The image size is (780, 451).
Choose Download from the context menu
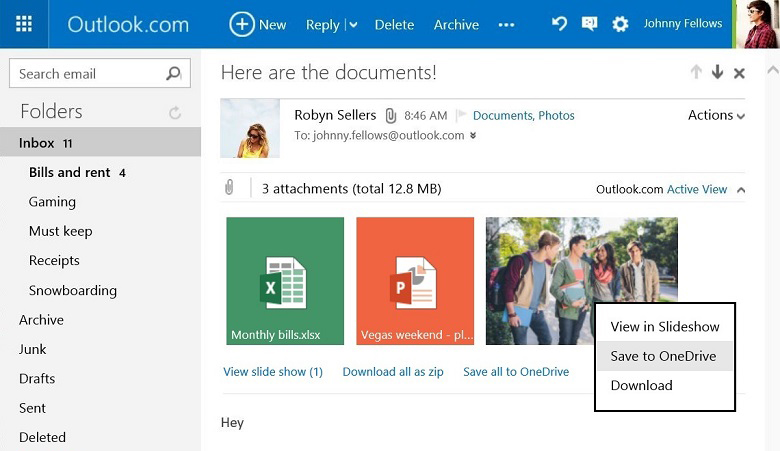(x=665, y=385)
